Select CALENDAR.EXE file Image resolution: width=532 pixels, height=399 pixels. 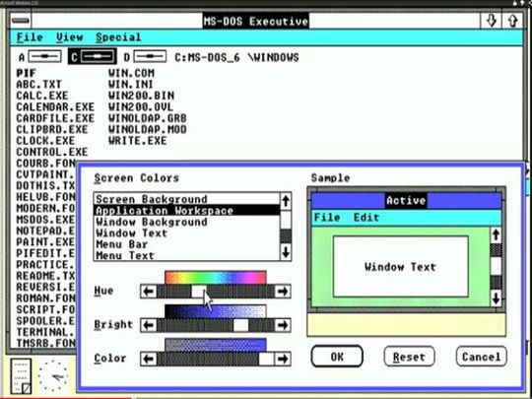tap(55, 106)
